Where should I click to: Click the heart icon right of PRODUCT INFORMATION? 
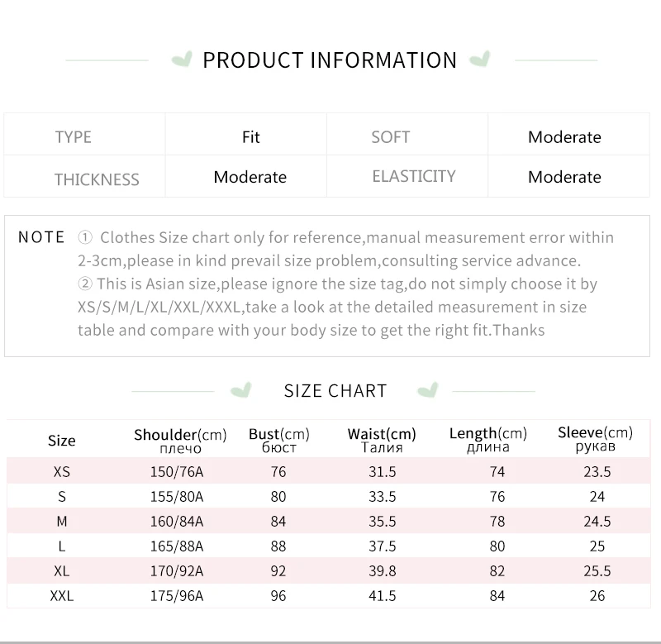coord(479,60)
